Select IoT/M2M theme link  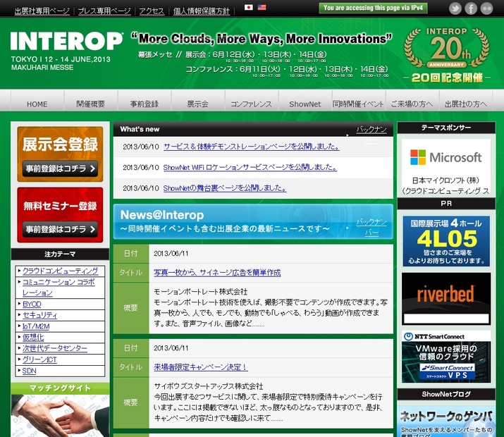[36, 326]
